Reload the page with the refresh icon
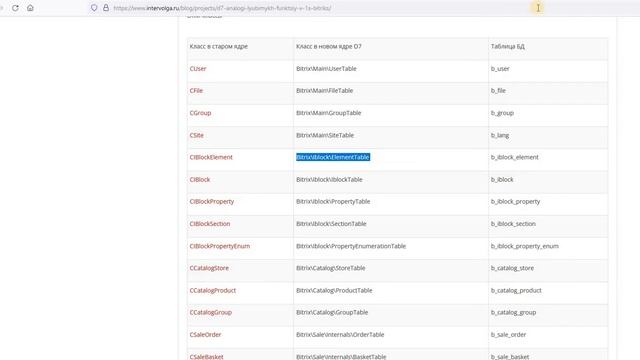The image size is (640, 360). (15, 8)
